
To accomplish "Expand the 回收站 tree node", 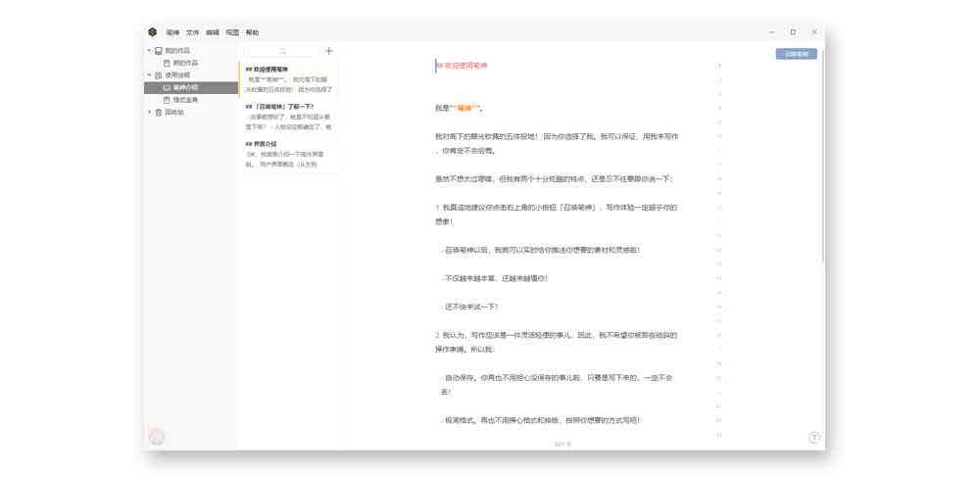I will (x=149, y=113).
